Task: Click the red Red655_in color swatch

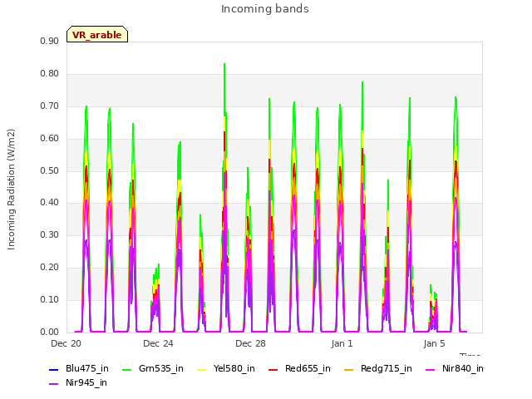Action: coord(273,369)
